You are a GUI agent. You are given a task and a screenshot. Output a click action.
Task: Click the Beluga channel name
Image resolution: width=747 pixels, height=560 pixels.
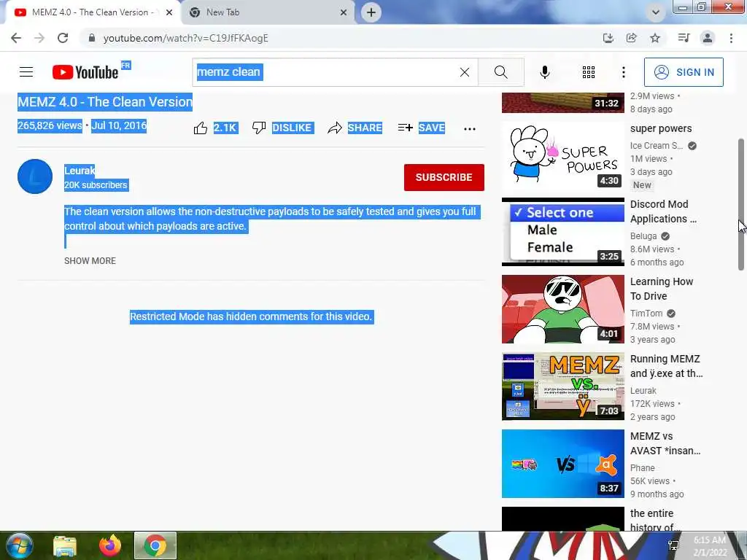point(643,236)
